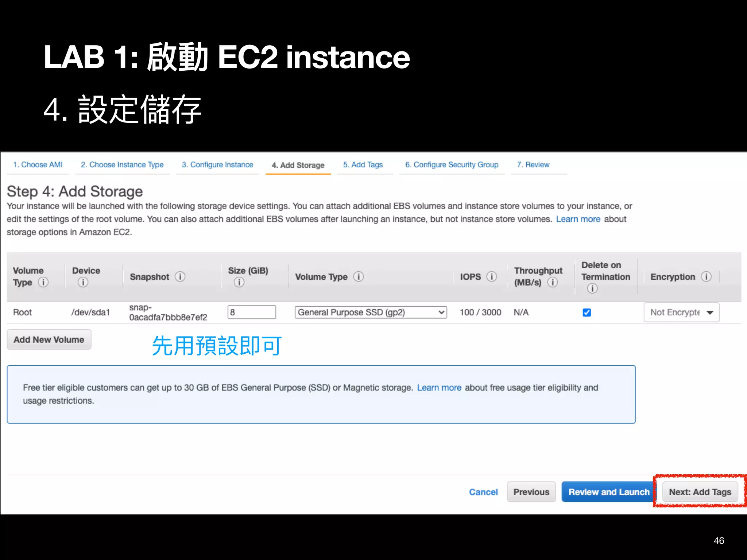This screenshot has height=560, width=747.
Task: Open Learn more link about free usage tier
Action: tap(439, 388)
